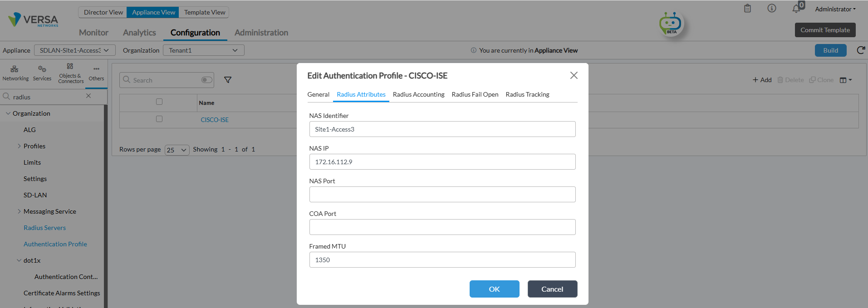The width and height of the screenshot is (868, 308).
Task: Collapse the Organization tree node
Action: click(8, 113)
